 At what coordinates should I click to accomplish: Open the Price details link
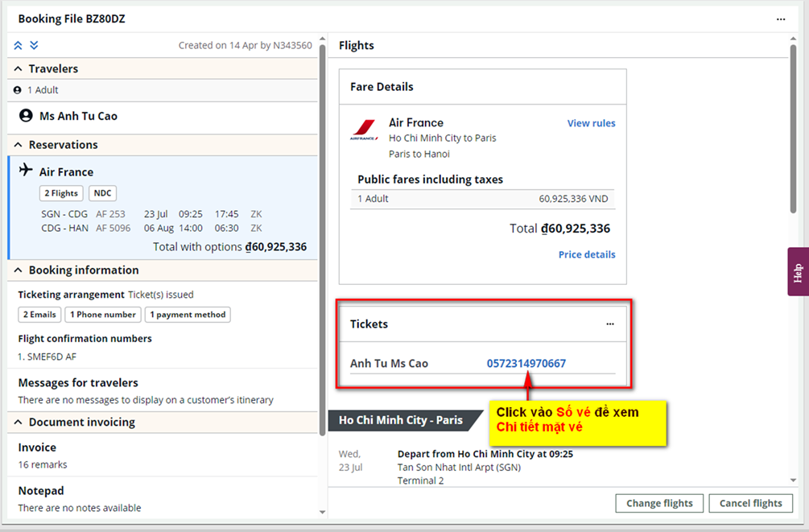pyautogui.click(x=587, y=254)
